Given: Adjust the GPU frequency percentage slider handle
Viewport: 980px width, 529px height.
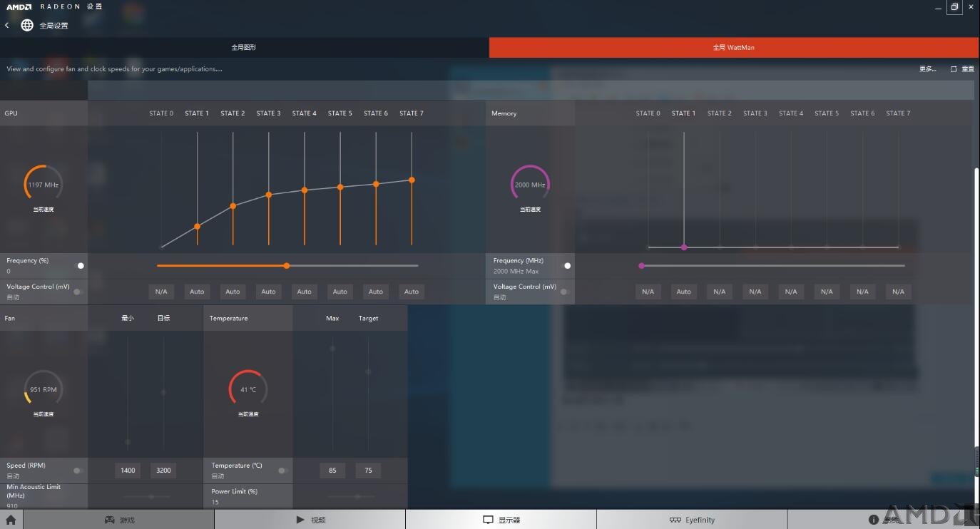Looking at the screenshot, I should click(287, 265).
